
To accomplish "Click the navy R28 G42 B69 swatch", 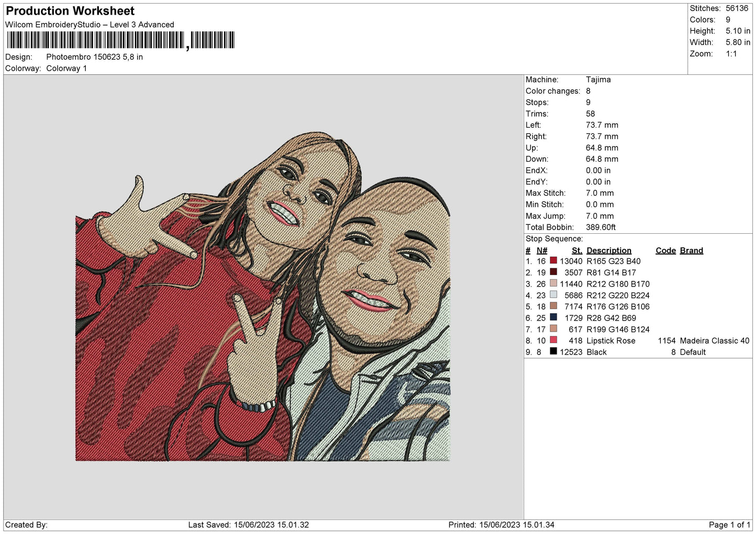I will [553, 317].
